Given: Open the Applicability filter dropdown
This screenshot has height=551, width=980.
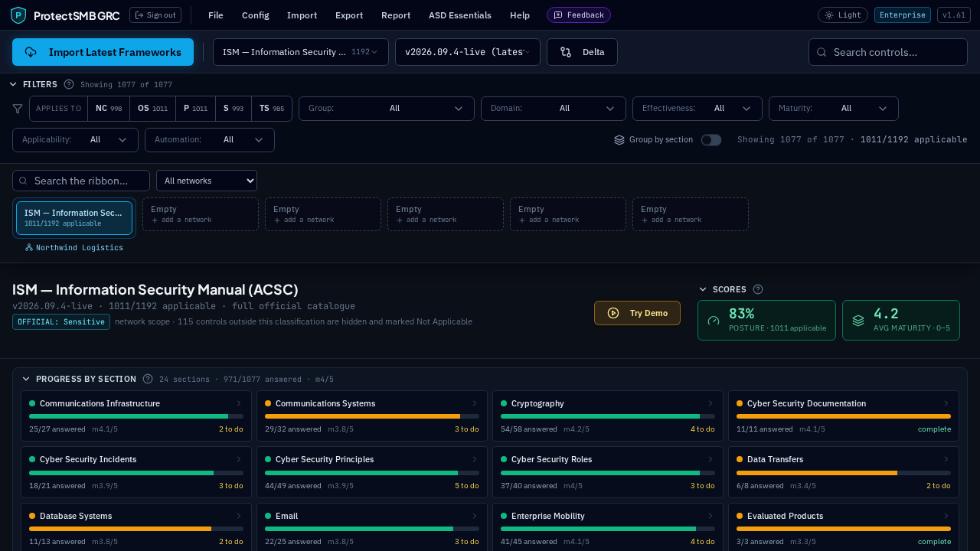Looking at the screenshot, I should [75, 140].
